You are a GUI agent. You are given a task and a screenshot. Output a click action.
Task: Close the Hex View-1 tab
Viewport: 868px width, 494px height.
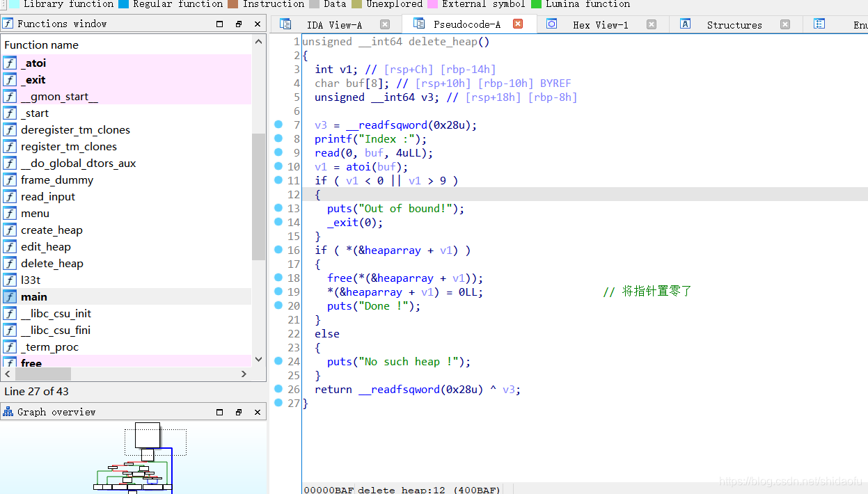[x=652, y=24]
